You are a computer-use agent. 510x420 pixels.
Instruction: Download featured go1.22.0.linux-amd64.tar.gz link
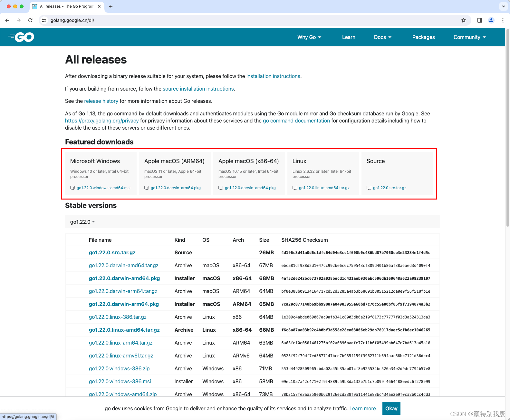(324, 188)
